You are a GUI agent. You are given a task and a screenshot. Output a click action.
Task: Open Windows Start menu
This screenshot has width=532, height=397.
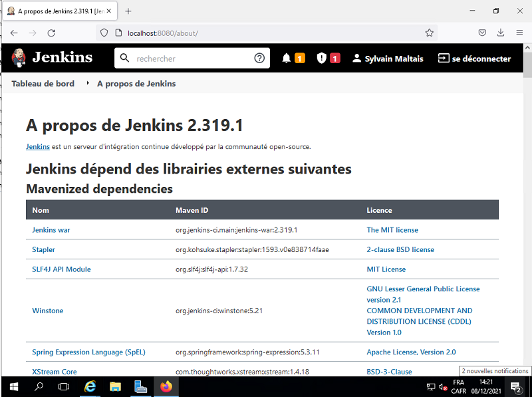pyautogui.click(x=13, y=386)
